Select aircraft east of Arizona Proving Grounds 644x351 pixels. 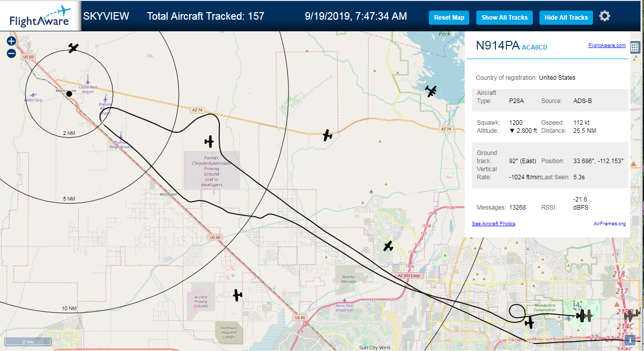237,294
